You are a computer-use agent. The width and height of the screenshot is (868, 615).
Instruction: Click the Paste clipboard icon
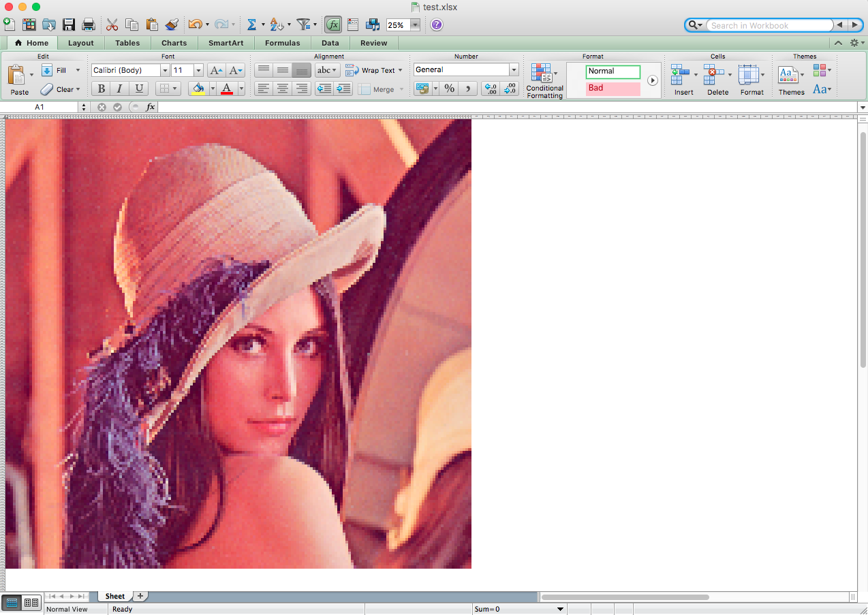[16, 75]
